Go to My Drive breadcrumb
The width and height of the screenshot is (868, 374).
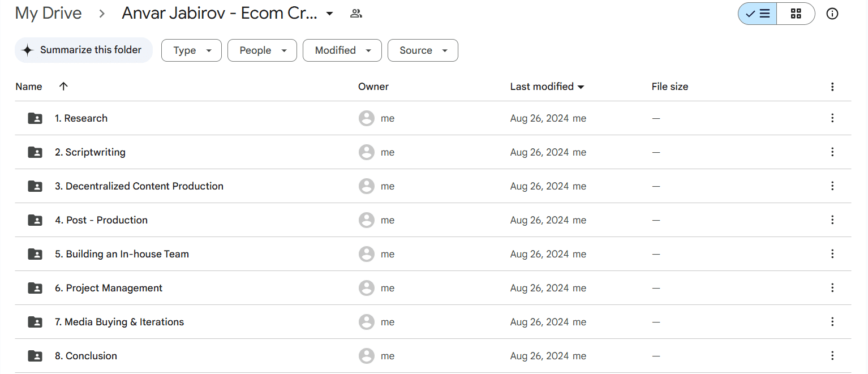coord(48,14)
